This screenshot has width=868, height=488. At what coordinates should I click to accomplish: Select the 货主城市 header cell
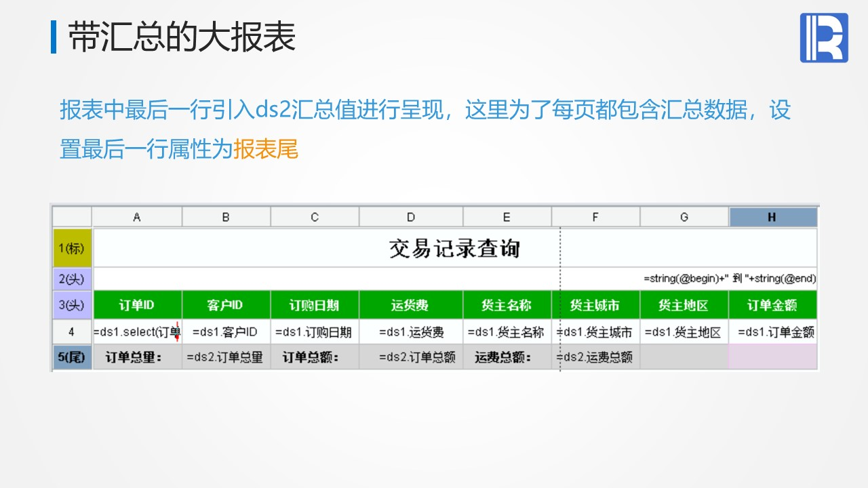(x=595, y=305)
